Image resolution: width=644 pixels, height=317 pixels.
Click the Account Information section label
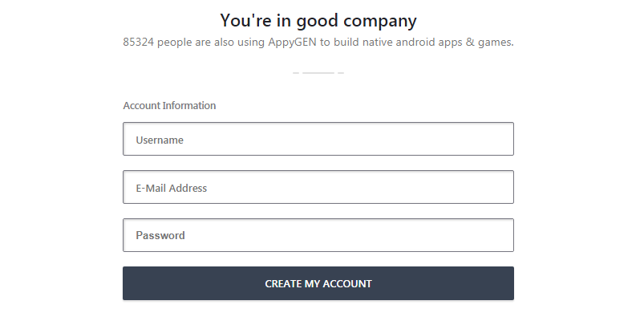[169, 106]
